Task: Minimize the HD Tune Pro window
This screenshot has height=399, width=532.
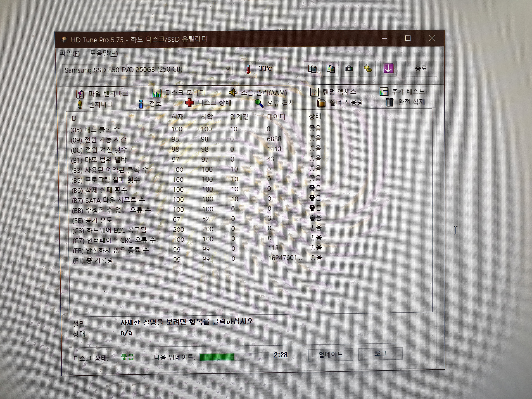Action: [x=384, y=38]
